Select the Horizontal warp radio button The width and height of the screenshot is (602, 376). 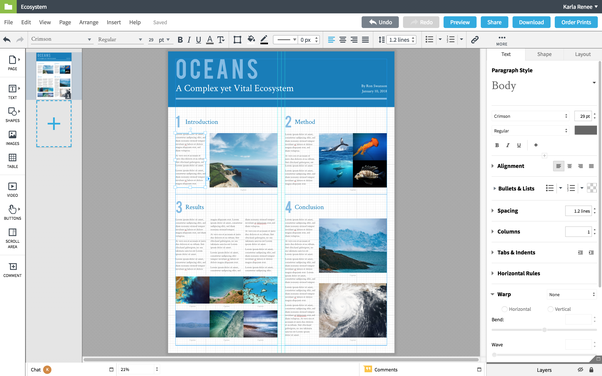pos(504,309)
